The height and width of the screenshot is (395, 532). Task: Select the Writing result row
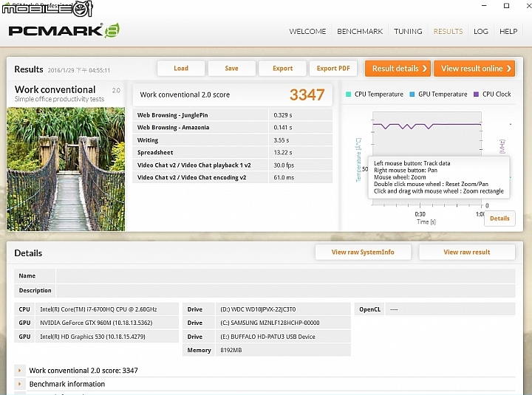coord(233,140)
